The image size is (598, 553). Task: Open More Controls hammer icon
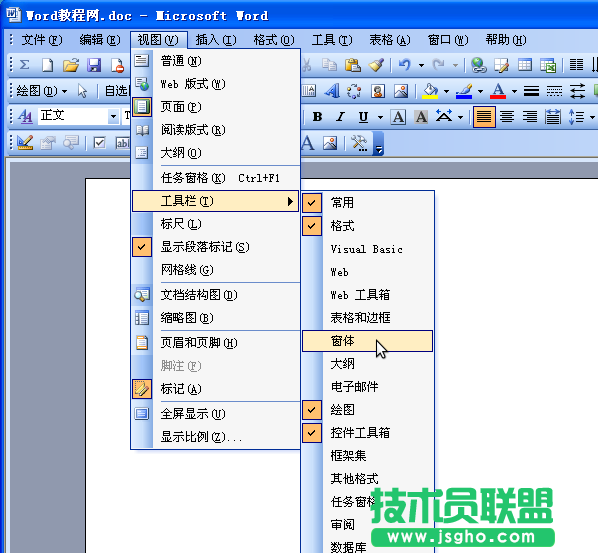[359, 143]
